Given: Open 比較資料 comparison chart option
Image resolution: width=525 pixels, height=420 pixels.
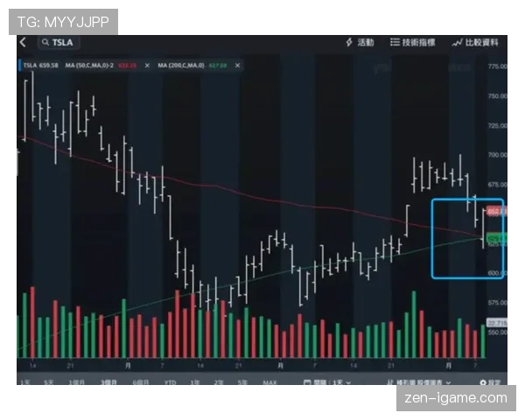Looking at the screenshot, I should pyautogui.click(x=477, y=42).
